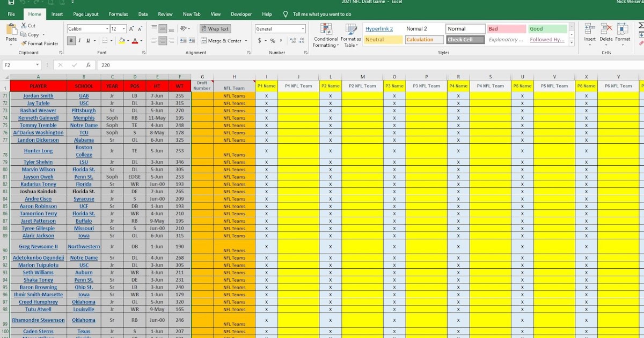The image size is (644, 338).
Task: Apply the Percent Style icon
Action: pyautogui.click(x=272, y=41)
